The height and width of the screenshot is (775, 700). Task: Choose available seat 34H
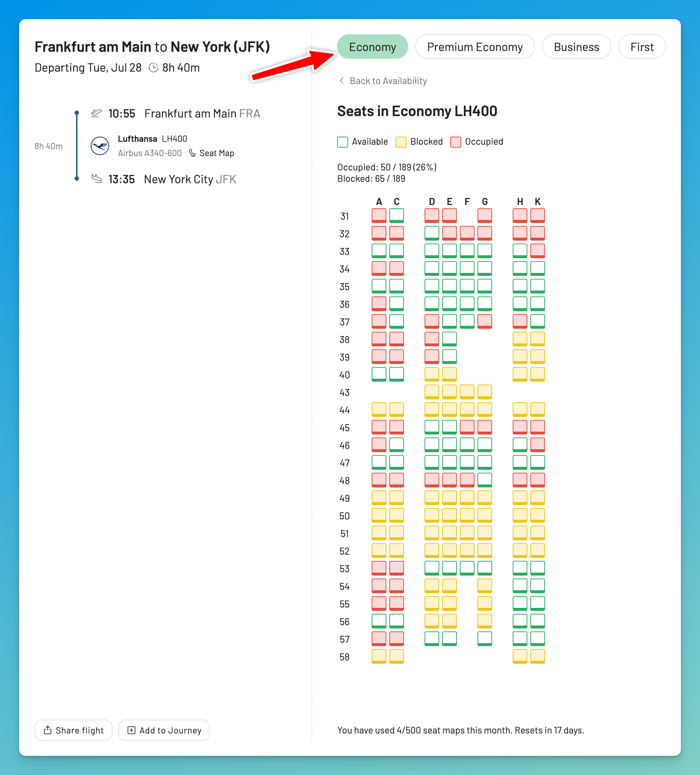click(x=520, y=269)
